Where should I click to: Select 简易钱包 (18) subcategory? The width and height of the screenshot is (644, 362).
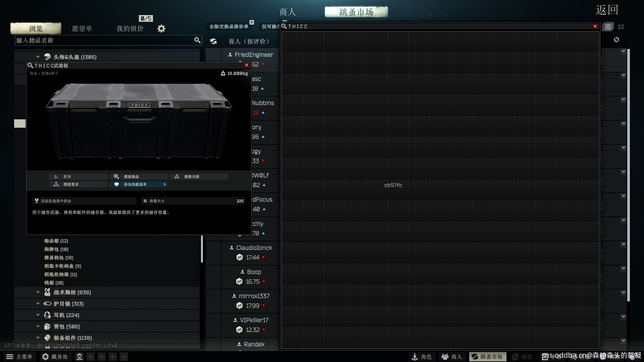pos(59,257)
